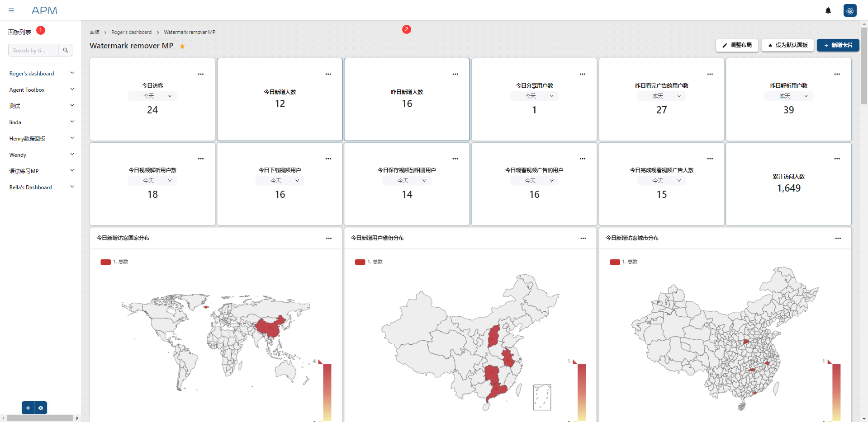Open the notifications bell
This screenshot has width=868, height=422.
[828, 10]
